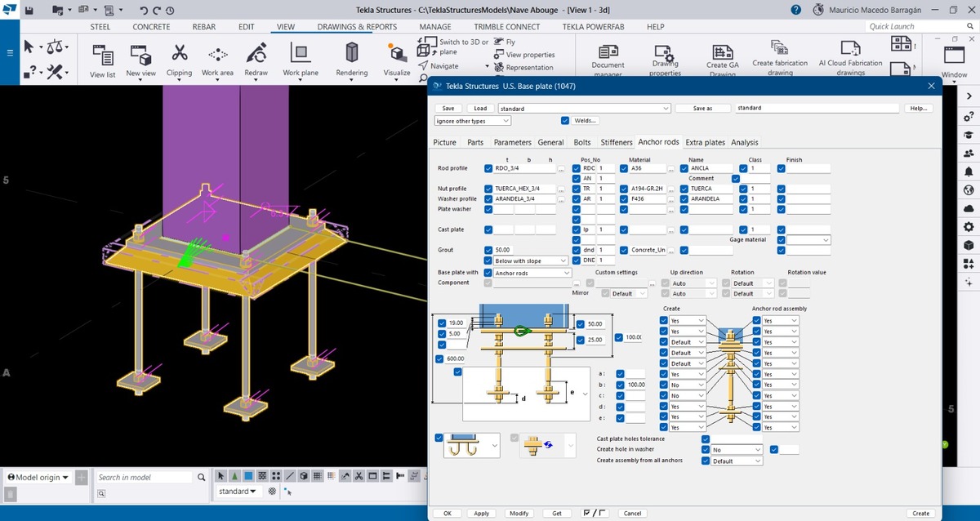The width and height of the screenshot is (980, 521).
Task: Open the View list tool
Action: [x=103, y=56]
